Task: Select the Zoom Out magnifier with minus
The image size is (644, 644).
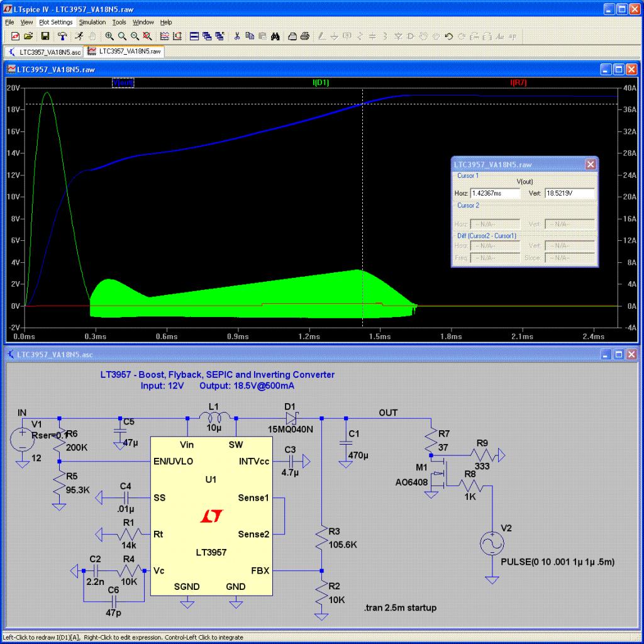Action: point(135,36)
